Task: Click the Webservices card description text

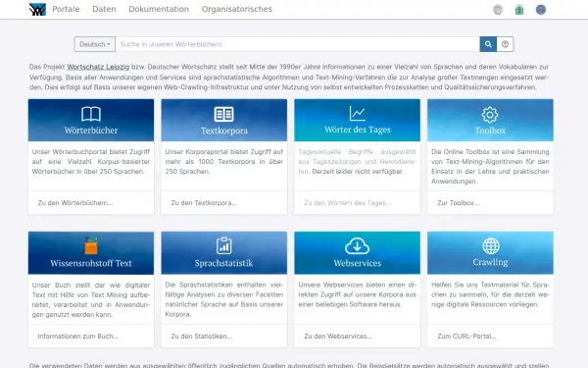Action: pos(358,294)
